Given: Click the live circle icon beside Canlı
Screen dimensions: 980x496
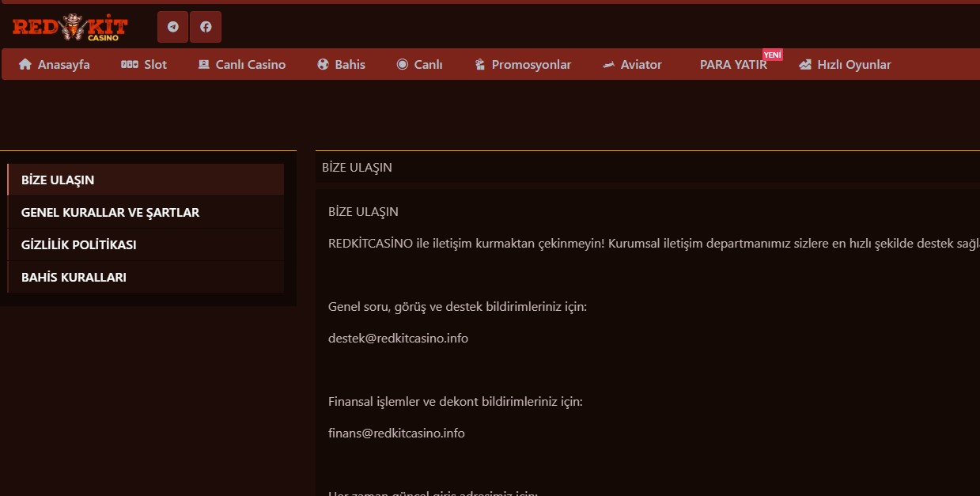Looking at the screenshot, I should point(403,65).
